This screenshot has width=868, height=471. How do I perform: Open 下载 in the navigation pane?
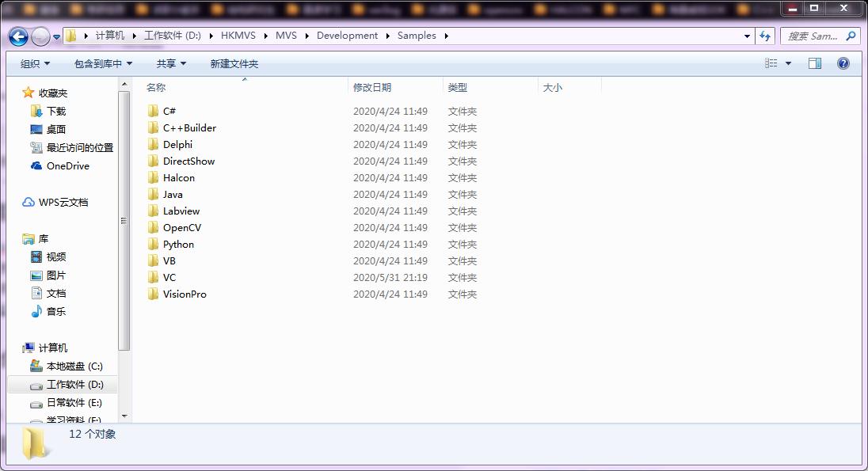point(48,112)
